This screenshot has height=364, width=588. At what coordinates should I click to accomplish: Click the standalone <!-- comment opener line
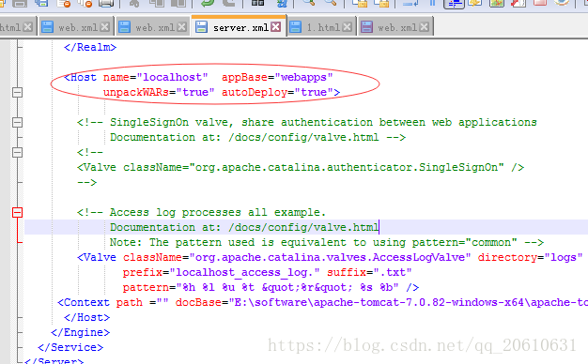90,152
